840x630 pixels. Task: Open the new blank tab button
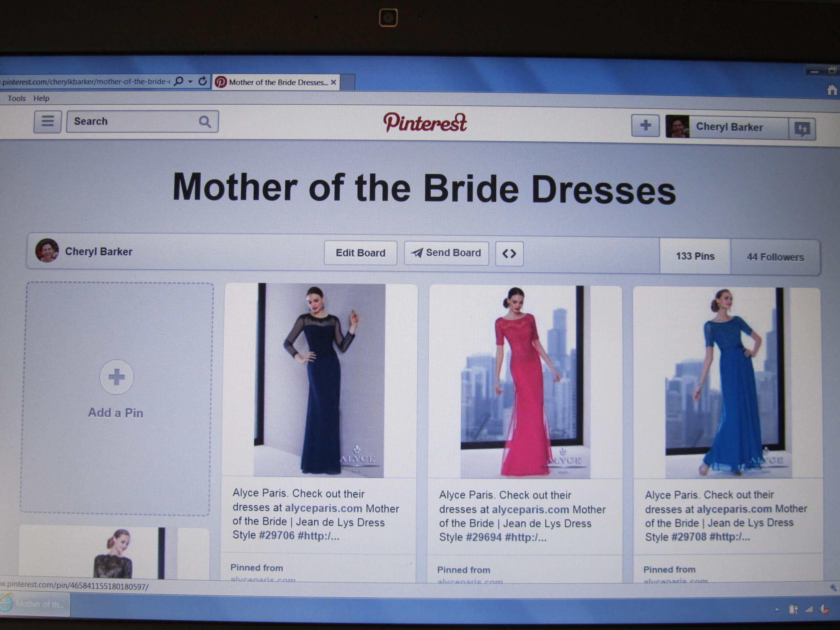[x=347, y=83]
